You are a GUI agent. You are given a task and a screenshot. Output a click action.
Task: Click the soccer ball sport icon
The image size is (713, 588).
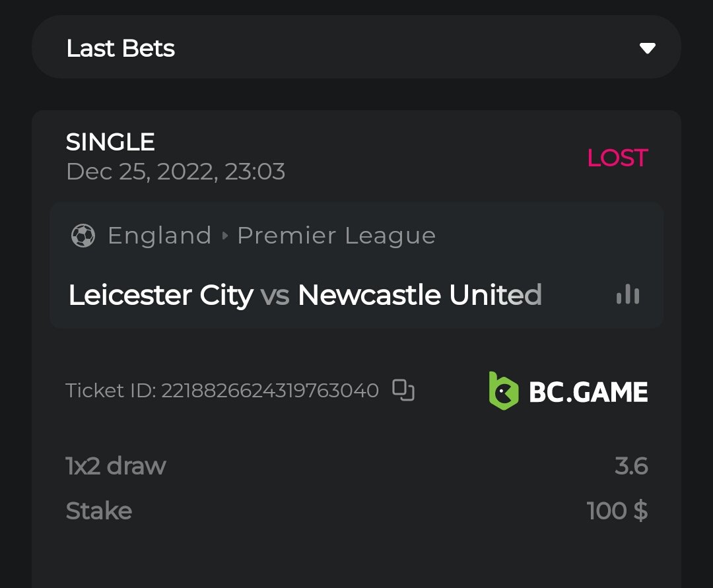(83, 236)
